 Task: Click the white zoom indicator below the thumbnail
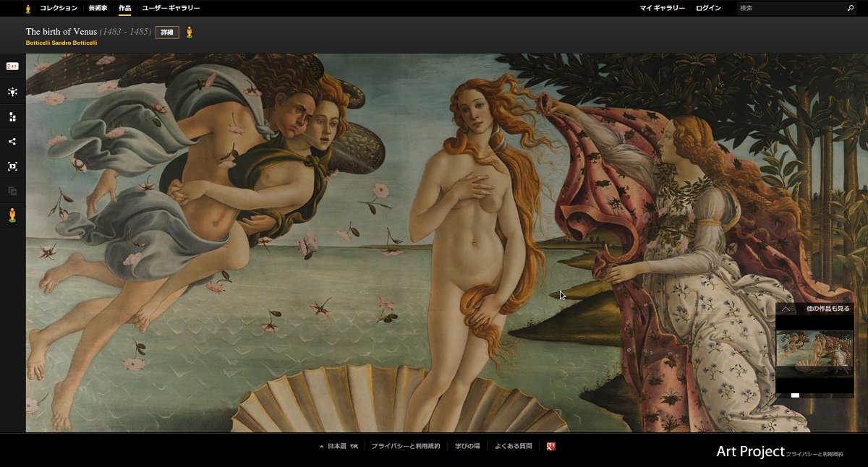(x=795, y=395)
